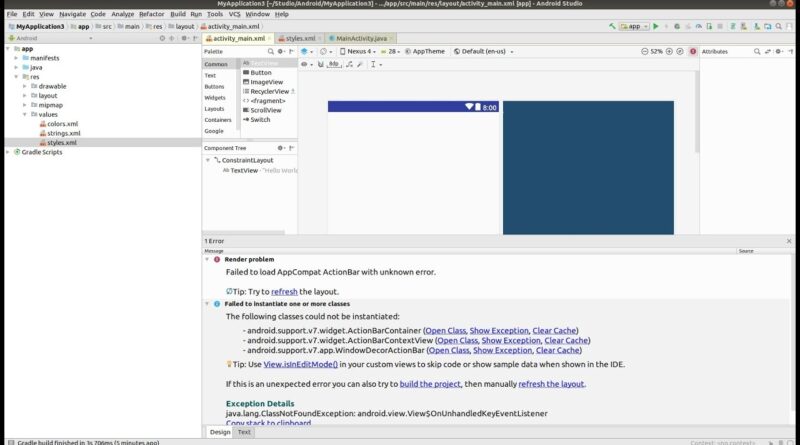This screenshot has width=800, height=445.
Task: Open the VCS menu
Action: pos(234,14)
